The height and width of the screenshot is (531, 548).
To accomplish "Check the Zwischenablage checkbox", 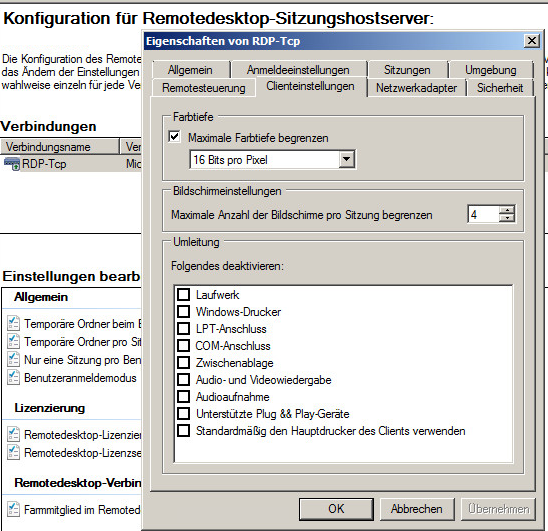I will point(183,363).
